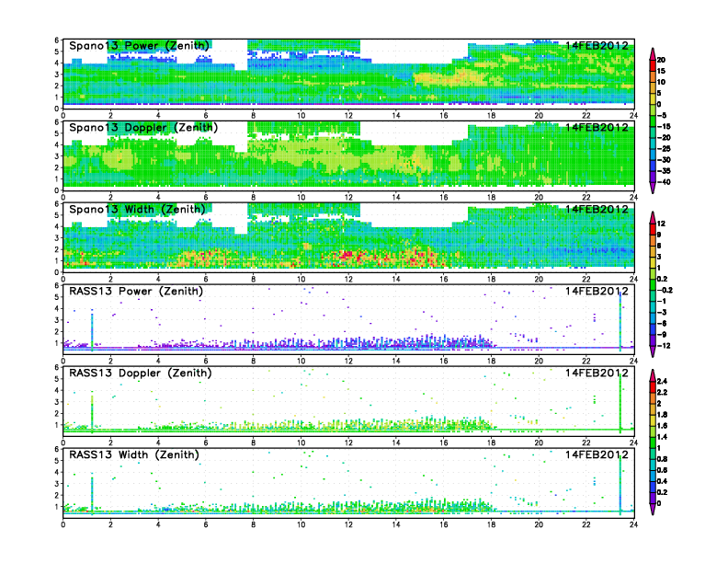This screenshot has width=728, height=563.
Task: Click hour tick 16 under RASS13 Power panel
Action: 444,361
